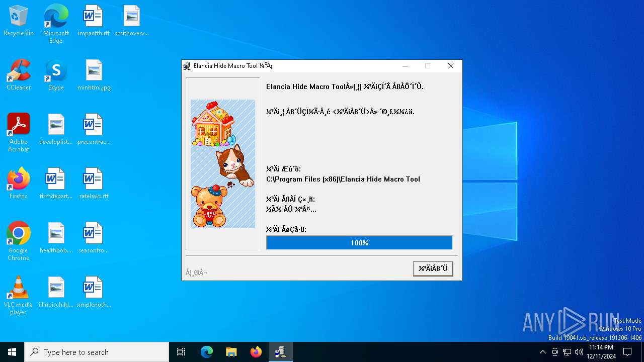Open Edge from the taskbar

(207, 352)
